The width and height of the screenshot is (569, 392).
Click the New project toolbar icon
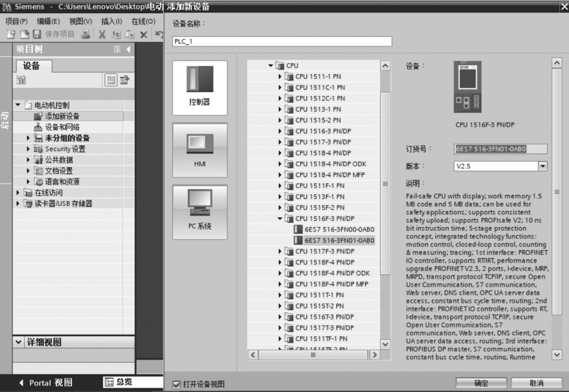[x=12, y=34]
